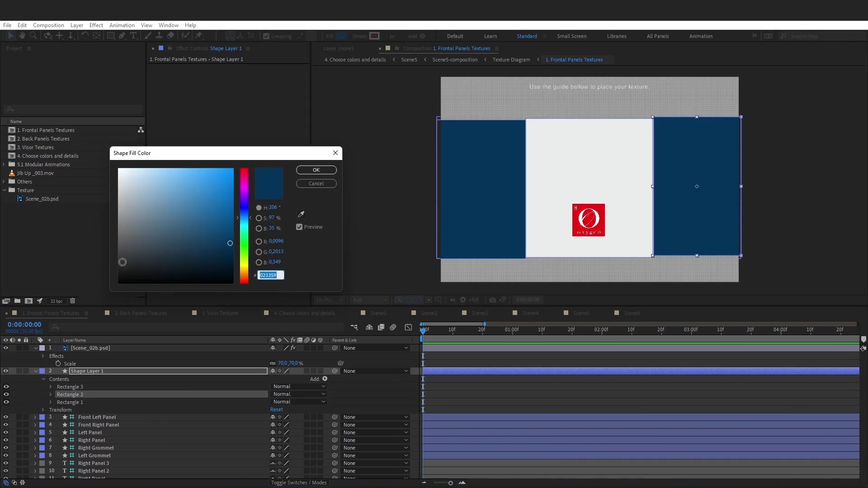Click the hex color input field
The image size is (868, 488).
[x=270, y=275]
